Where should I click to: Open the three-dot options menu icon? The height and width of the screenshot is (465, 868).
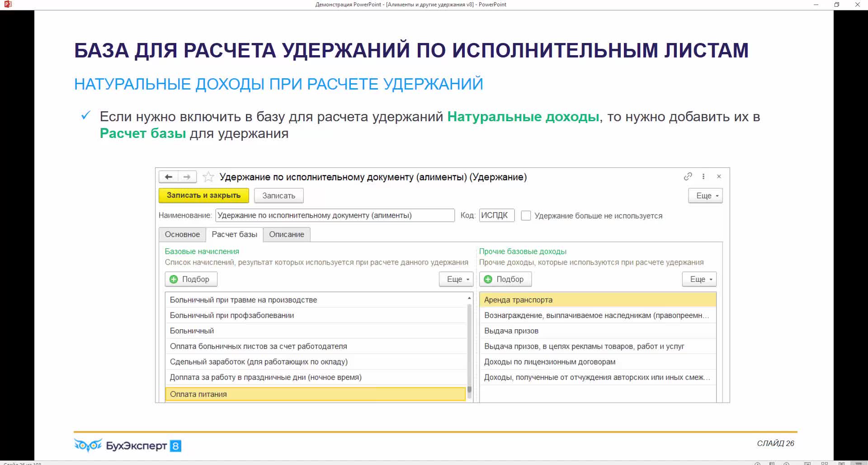click(703, 176)
